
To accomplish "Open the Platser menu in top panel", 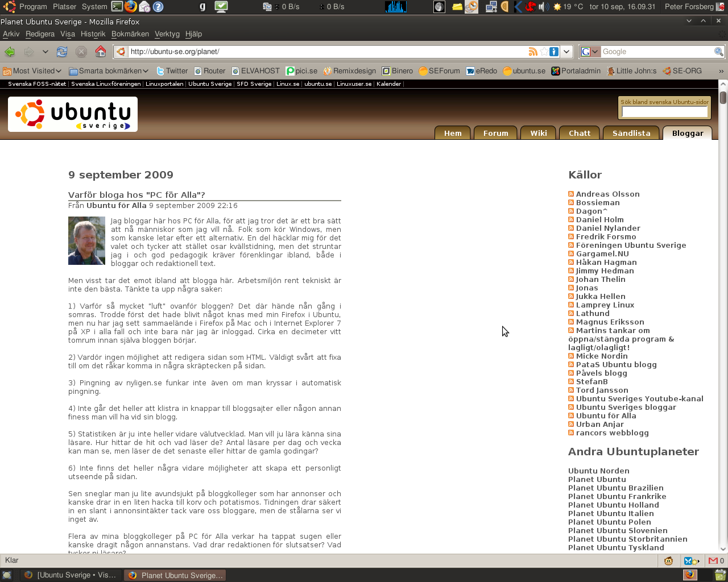I will pyautogui.click(x=64, y=7).
